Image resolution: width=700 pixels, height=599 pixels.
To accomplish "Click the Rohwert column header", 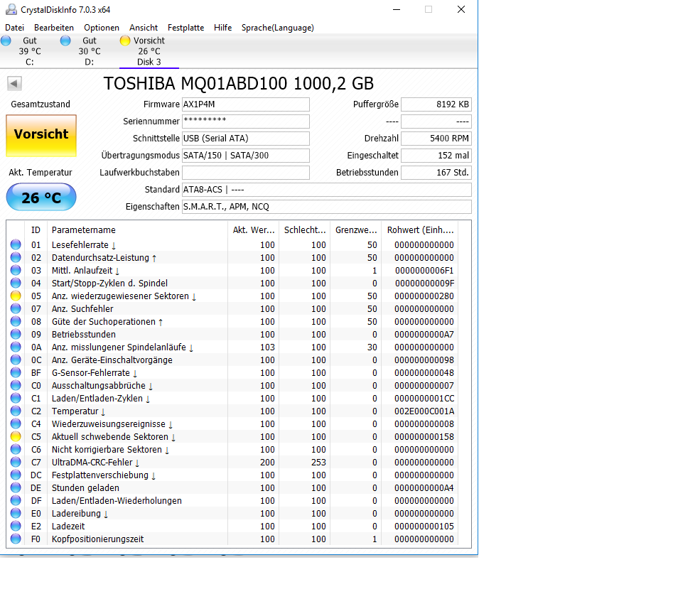I will [x=420, y=230].
